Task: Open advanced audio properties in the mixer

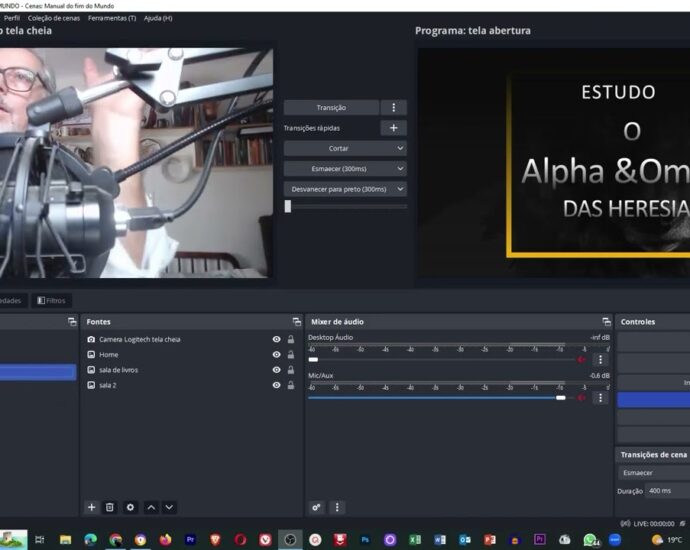Action: coord(316,507)
